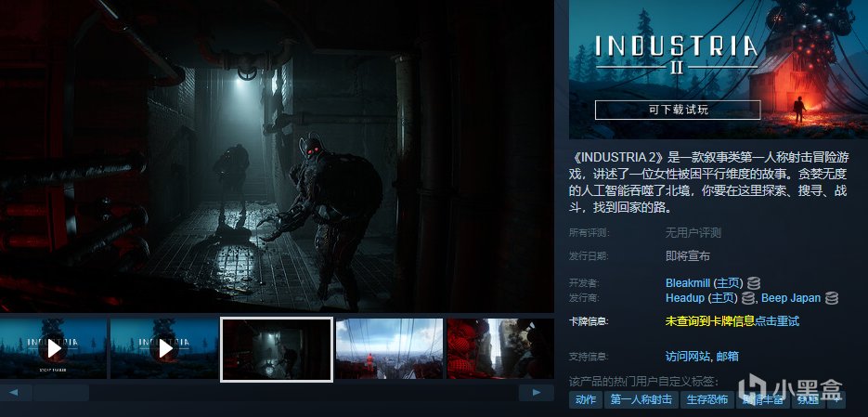Open the 访问网站 support link
Viewport: 868px width, 417px height.
click(x=687, y=357)
